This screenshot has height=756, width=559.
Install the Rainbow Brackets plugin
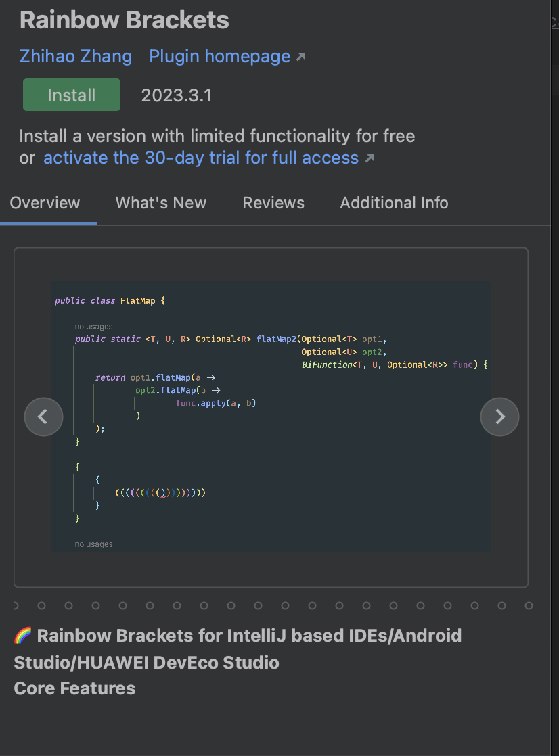click(x=72, y=95)
